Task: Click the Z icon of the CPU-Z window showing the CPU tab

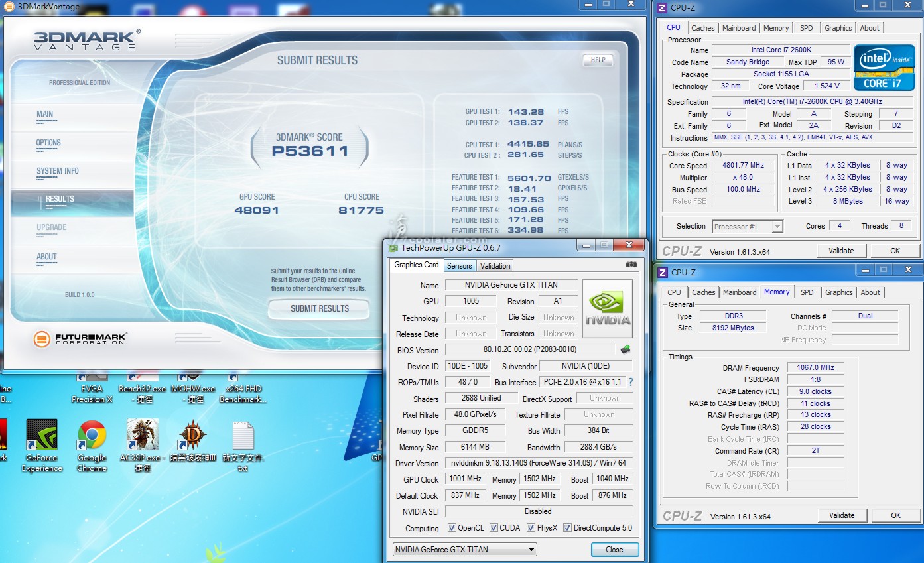Action: pyautogui.click(x=663, y=7)
